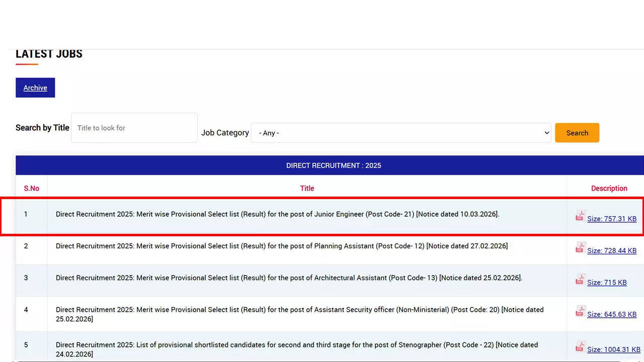Click the Archive button

point(35,87)
